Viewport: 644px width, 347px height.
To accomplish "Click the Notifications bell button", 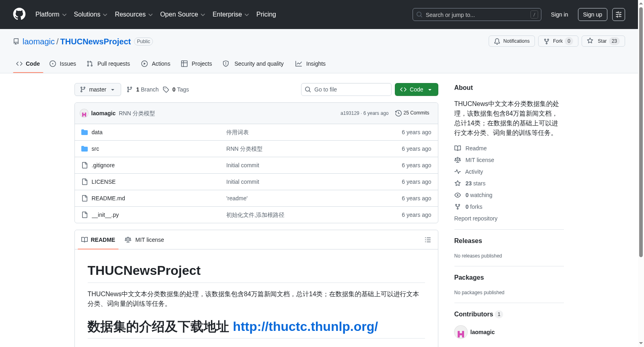I will point(512,41).
